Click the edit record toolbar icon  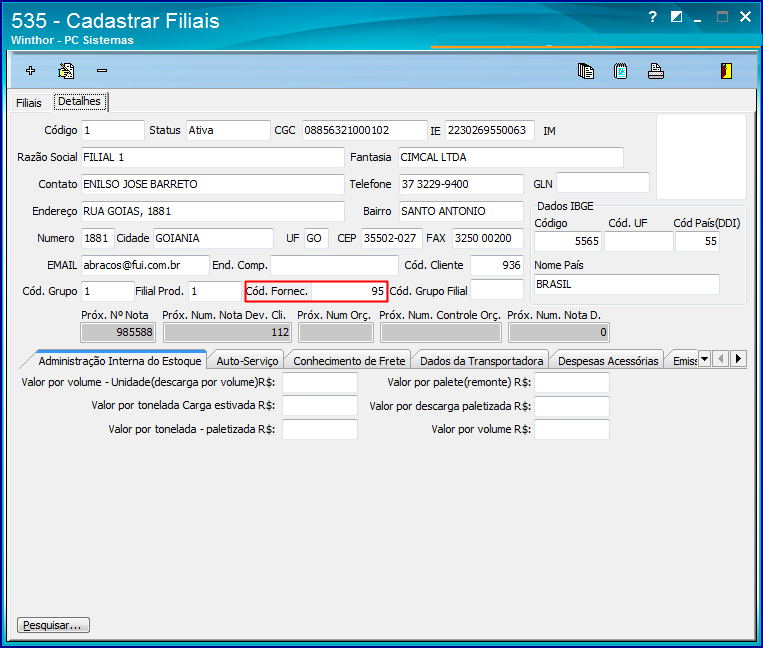[66, 71]
